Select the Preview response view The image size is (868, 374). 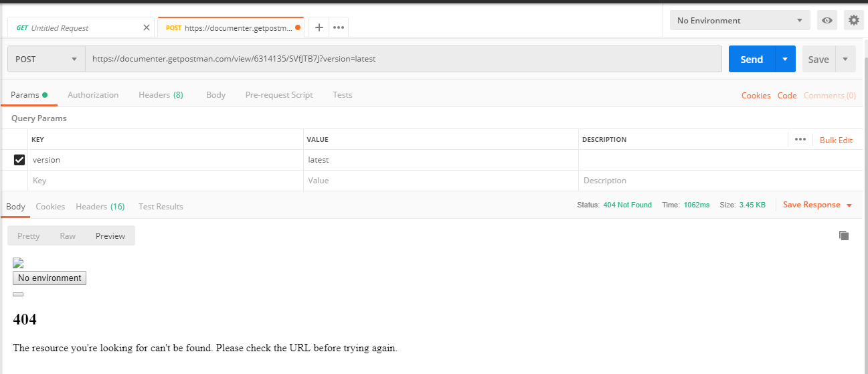[x=110, y=236]
